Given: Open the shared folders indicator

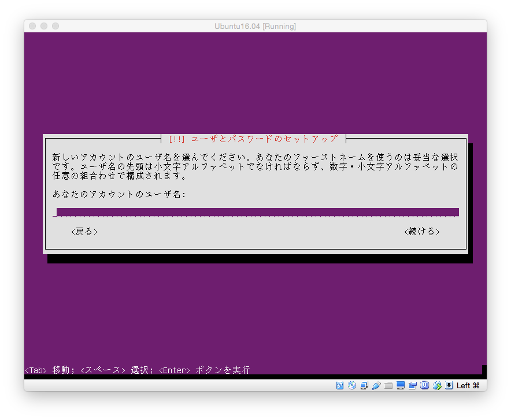Looking at the screenshot, I should click(387, 385).
